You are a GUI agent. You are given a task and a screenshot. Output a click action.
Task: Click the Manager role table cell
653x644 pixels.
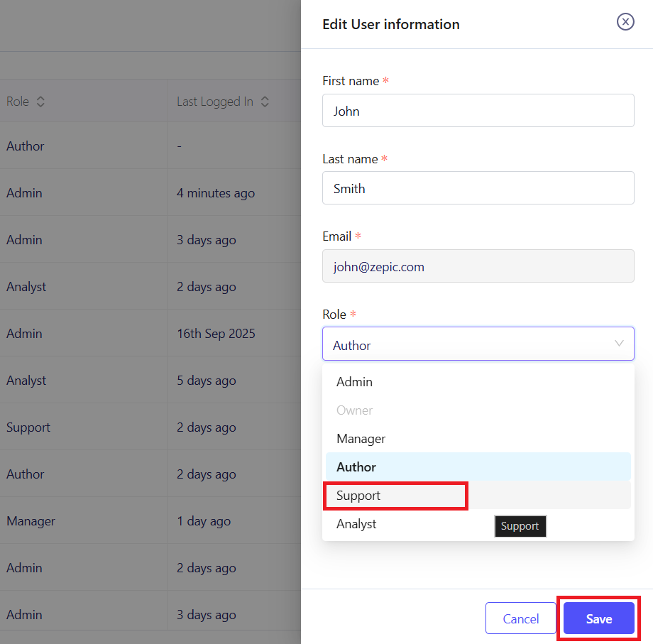[31, 521]
